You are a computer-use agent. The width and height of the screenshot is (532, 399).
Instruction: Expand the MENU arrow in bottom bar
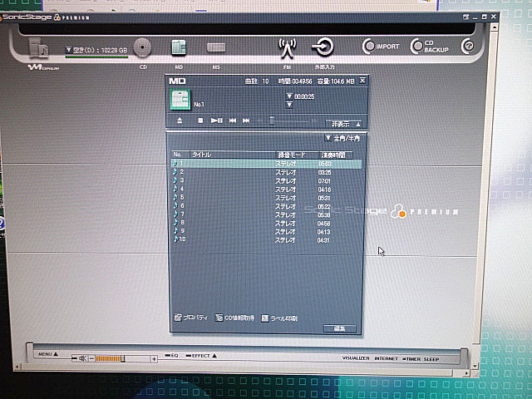point(56,354)
